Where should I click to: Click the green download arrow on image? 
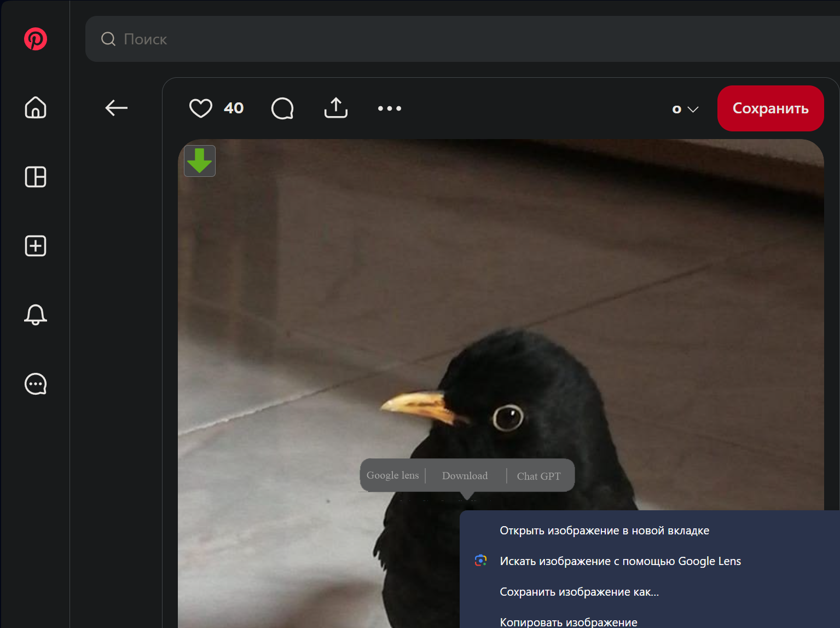pos(200,161)
